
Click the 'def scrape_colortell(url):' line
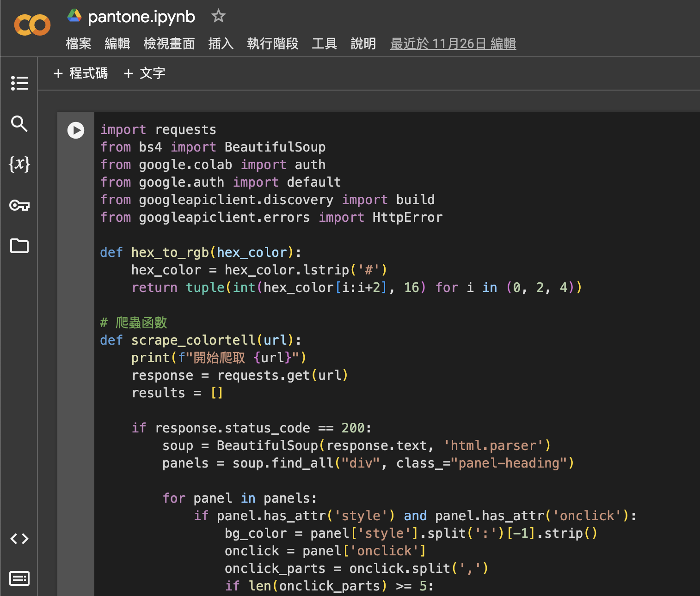tap(201, 341)
